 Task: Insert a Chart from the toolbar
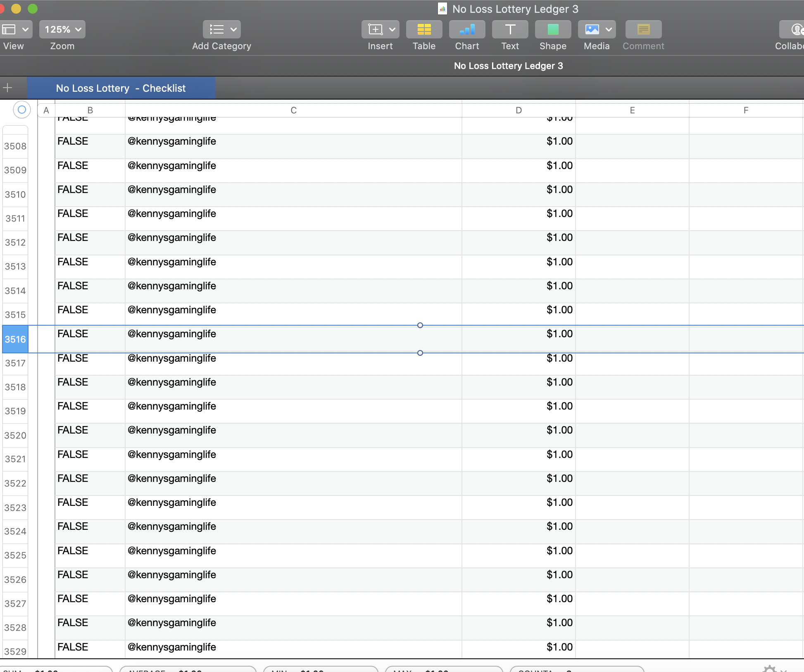tap(467, 29)
